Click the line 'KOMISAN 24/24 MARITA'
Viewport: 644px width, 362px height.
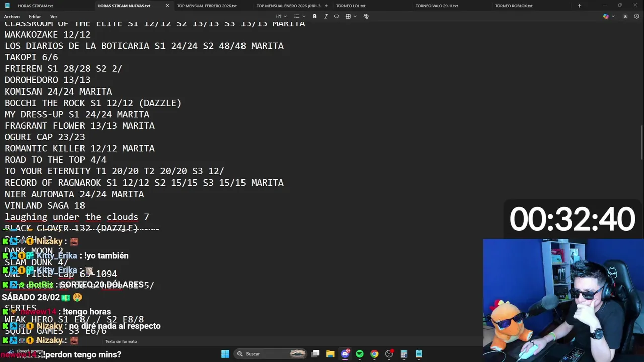click(x=58, y=92)
